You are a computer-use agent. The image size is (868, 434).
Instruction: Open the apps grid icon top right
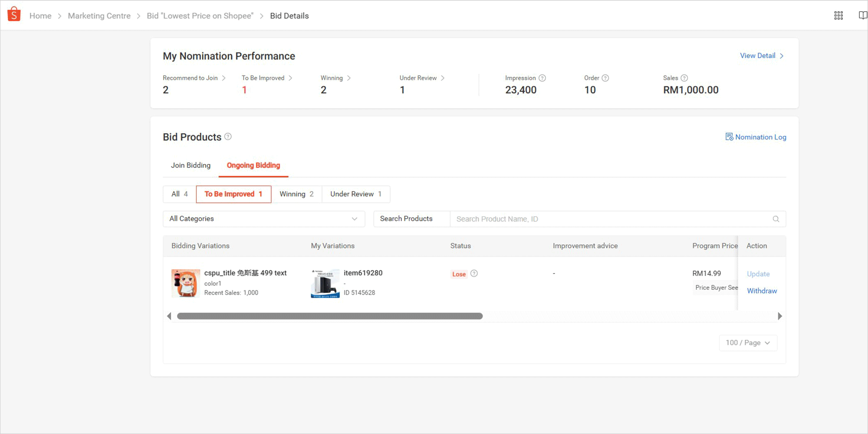click(x=838, y=15)
